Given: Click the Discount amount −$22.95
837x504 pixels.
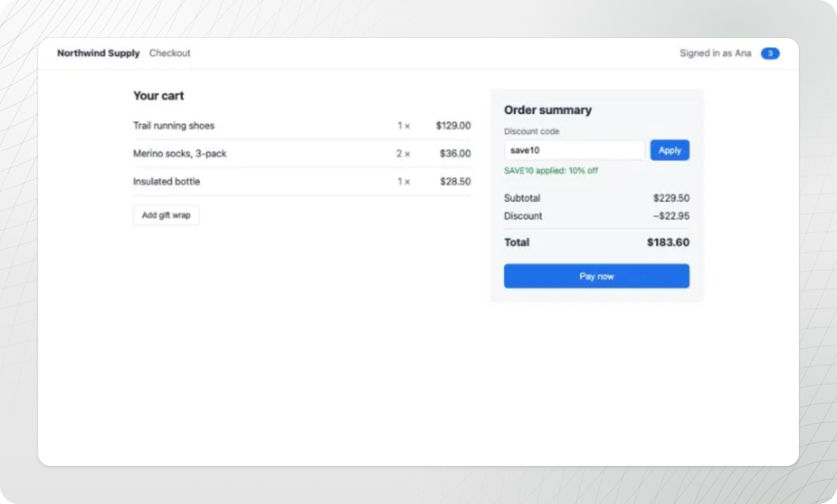Looking at the screenshot, I should pyautogui.click(x=671, y=216).
